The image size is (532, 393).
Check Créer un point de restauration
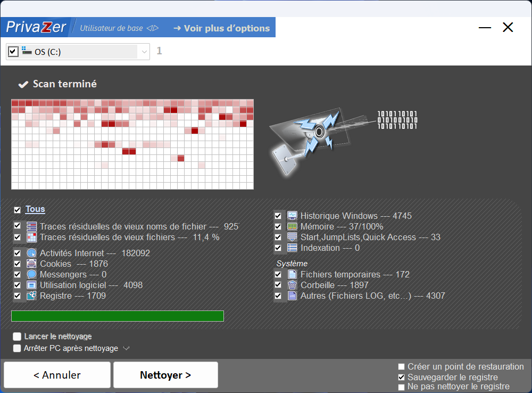(x=402, y=367)
